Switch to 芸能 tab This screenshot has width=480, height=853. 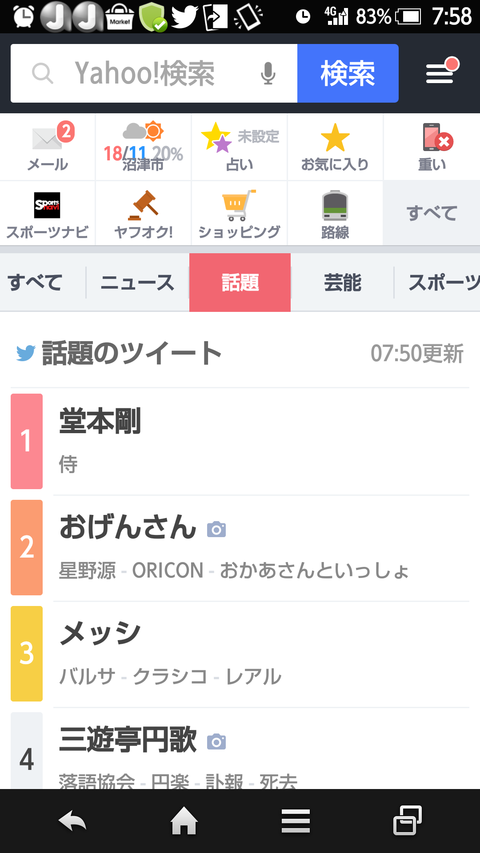click(x=342, y=282)
